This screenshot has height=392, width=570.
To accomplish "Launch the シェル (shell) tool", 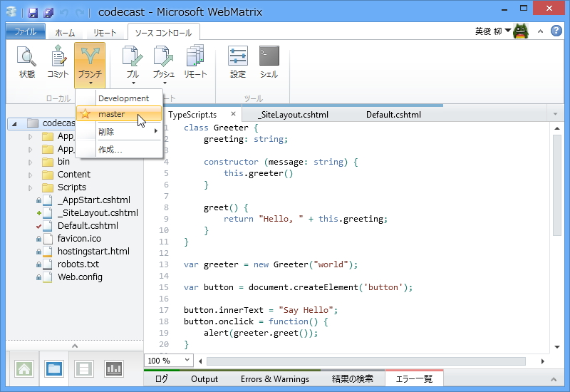I will (269, 62).
